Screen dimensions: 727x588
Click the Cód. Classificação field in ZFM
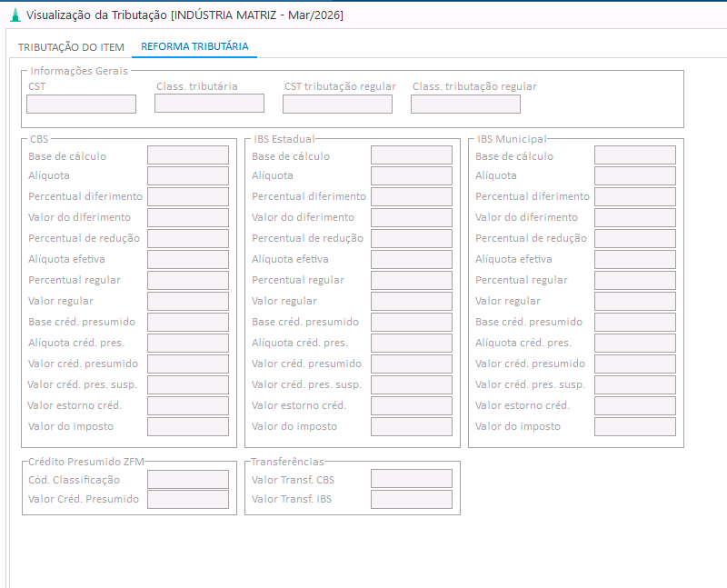click(x=188, y=480)
